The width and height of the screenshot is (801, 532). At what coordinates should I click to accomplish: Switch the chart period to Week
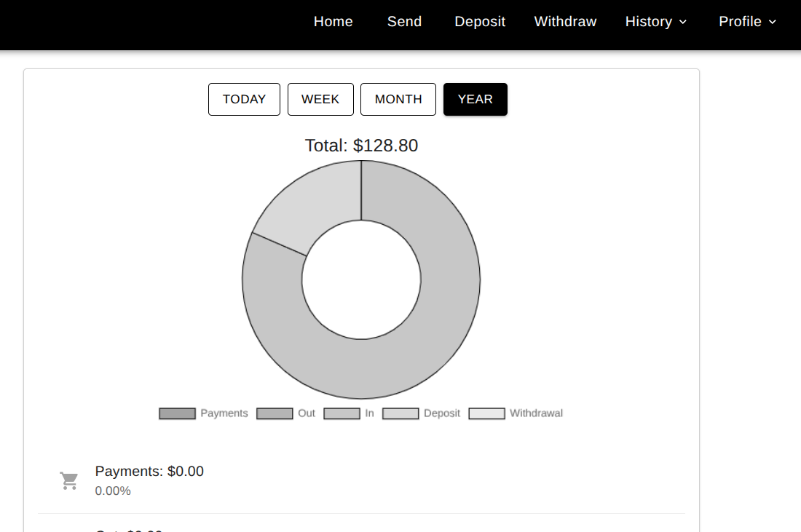coord(320,99)
